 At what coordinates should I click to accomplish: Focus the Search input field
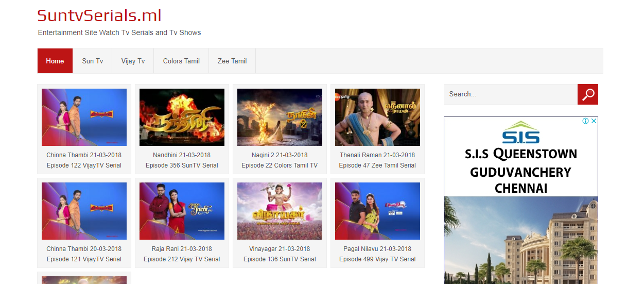[x=511, y=94]
